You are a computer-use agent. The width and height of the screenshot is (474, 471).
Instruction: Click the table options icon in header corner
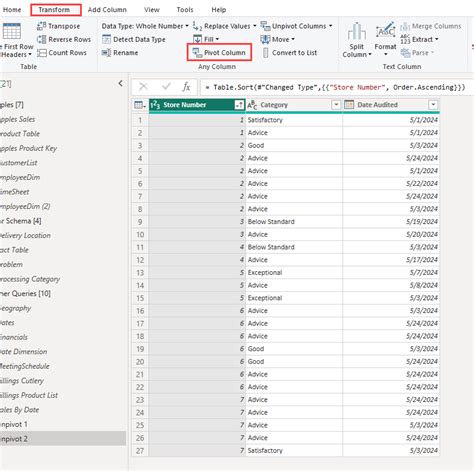pyautogui.click(x=140, y=105)
